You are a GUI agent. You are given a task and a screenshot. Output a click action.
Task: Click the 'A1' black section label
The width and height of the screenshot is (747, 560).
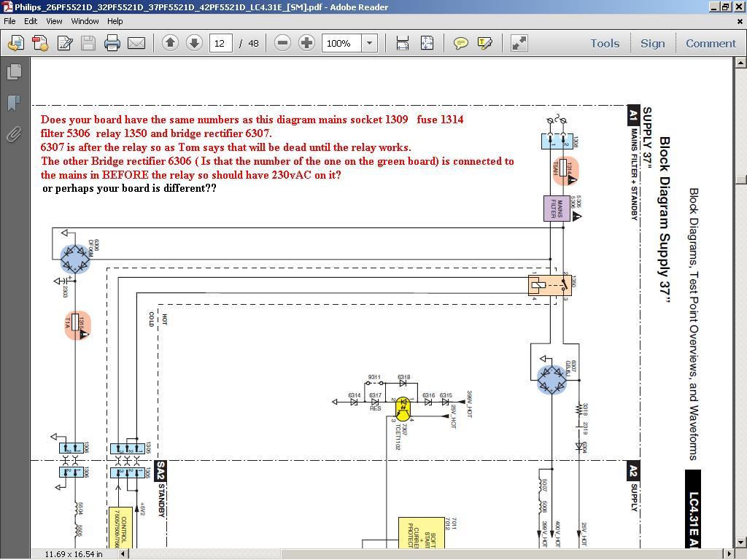click(633, 114)
